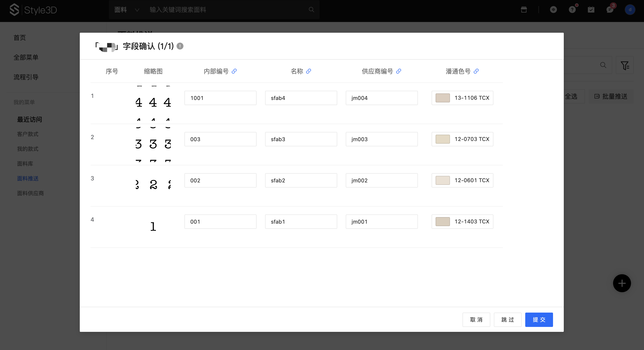Click info icon next to 字段确认 title
The width and height of the screenshot is (644, 350).
point(180,46)
